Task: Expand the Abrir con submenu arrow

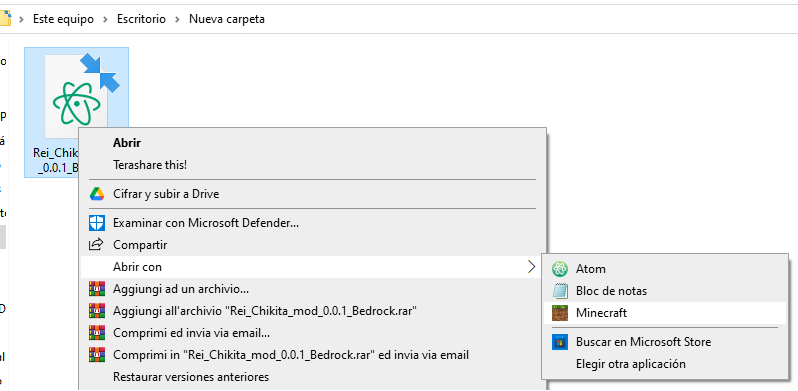Action: click(531, 267)
